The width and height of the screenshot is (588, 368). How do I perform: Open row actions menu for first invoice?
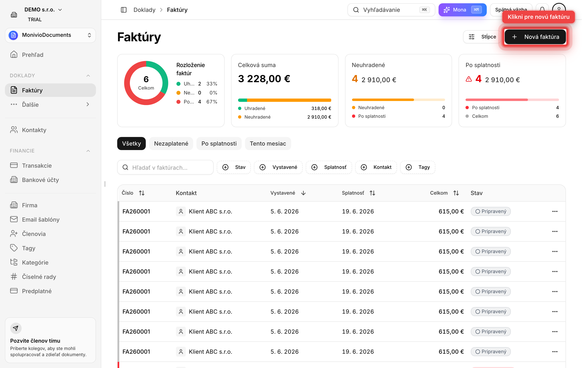[555, 211]
